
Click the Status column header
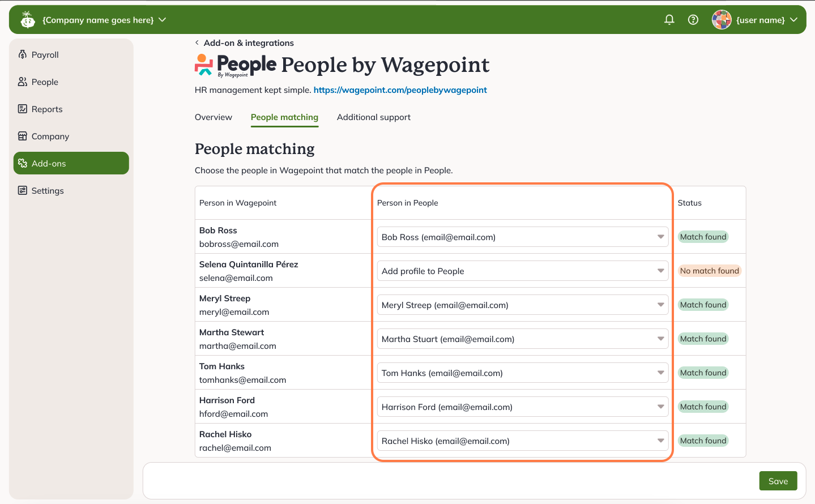[x=690, y=203]
